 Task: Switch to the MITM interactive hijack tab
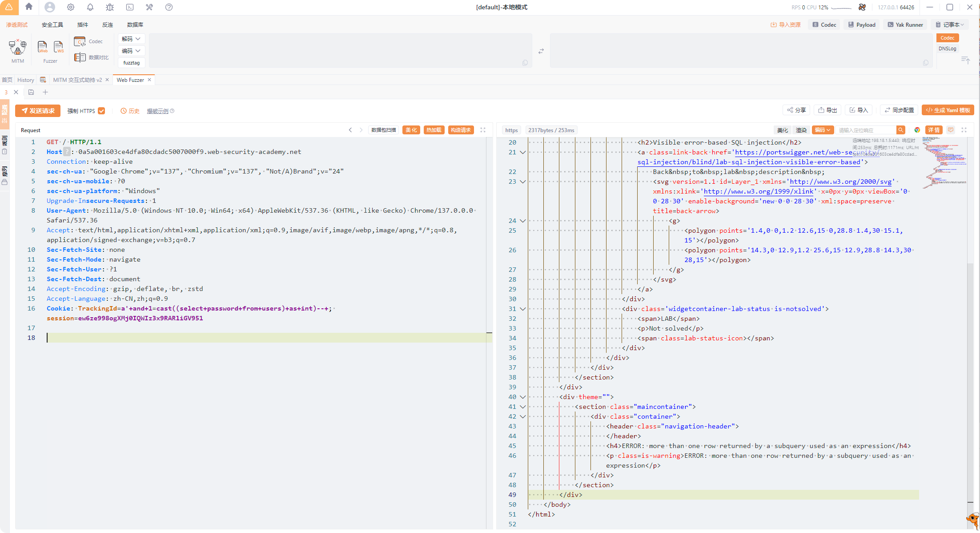(77, 80)
